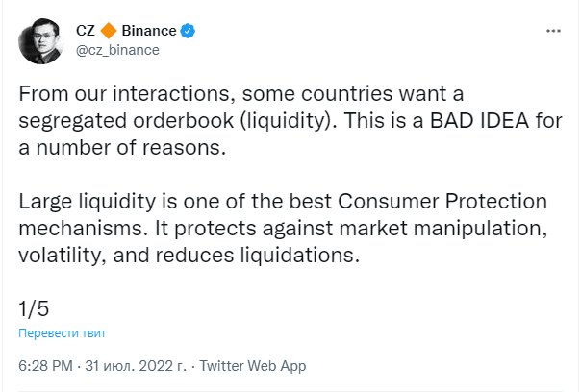The image size is (581, 392).
Task: Open the @cz_binance handle link
Action: coord(117,50)
